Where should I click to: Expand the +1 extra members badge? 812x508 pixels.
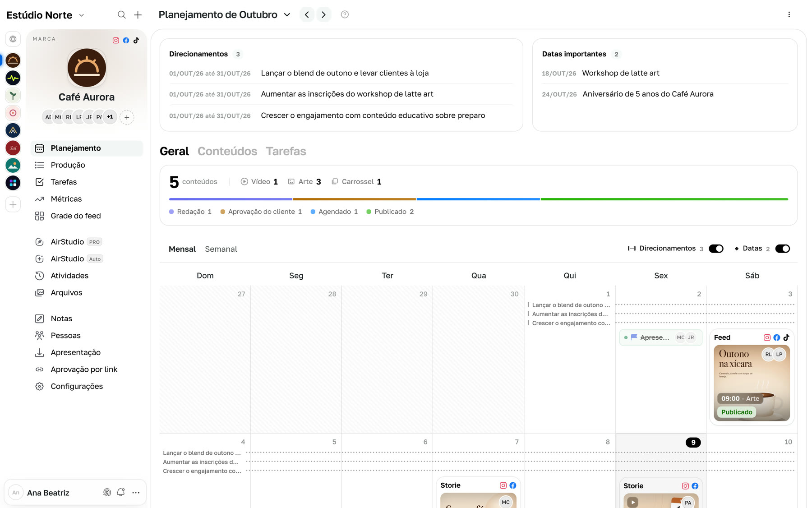[110, 117]
